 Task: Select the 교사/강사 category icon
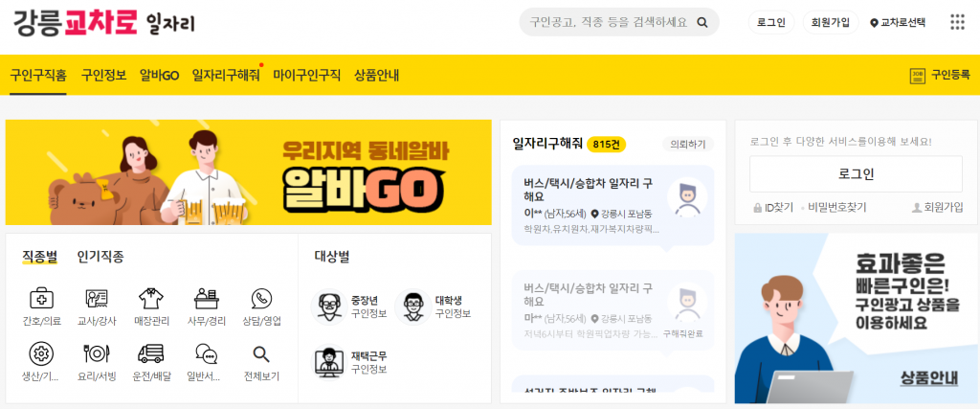pyautogui.click(x=97, y=298)
